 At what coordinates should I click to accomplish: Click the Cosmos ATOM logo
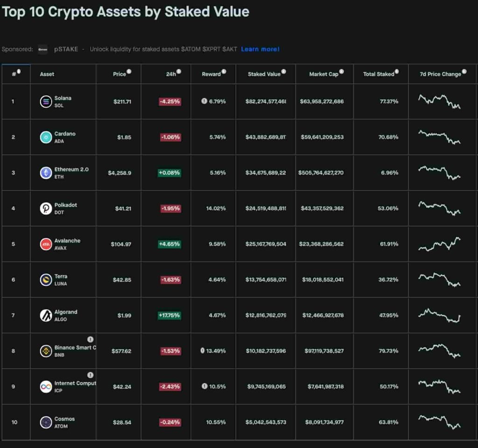pos(45,422)
